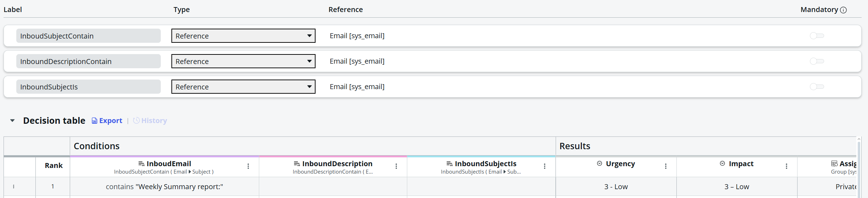Click the InboundSubjectIs label field
868x198 pixels.
[88, 87]
